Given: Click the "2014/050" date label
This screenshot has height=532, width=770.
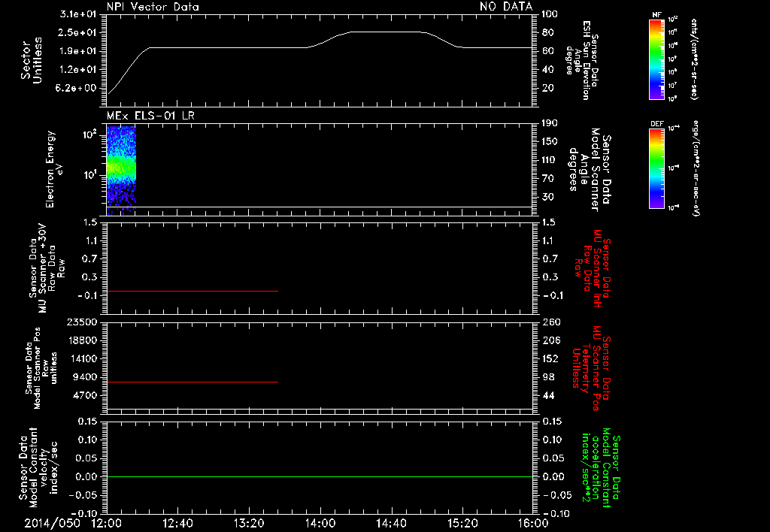Looking at the screenshot, I should (x=52, y=523).
